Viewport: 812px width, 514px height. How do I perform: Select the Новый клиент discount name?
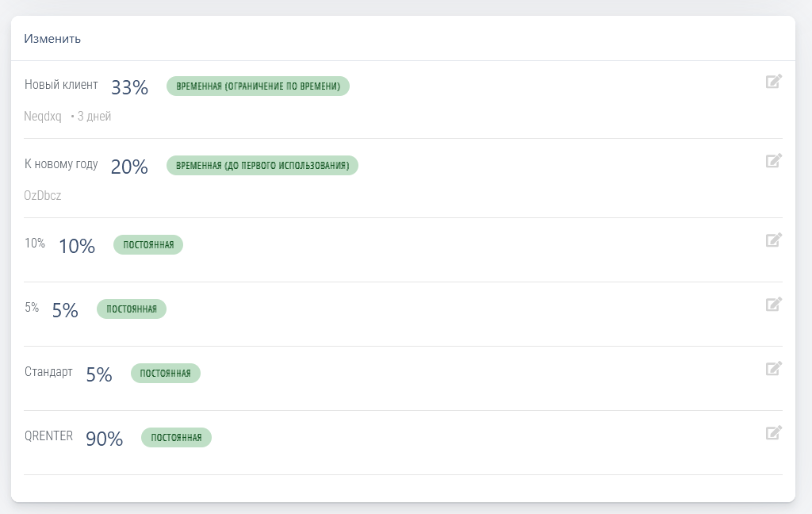[x=61, y=85]
